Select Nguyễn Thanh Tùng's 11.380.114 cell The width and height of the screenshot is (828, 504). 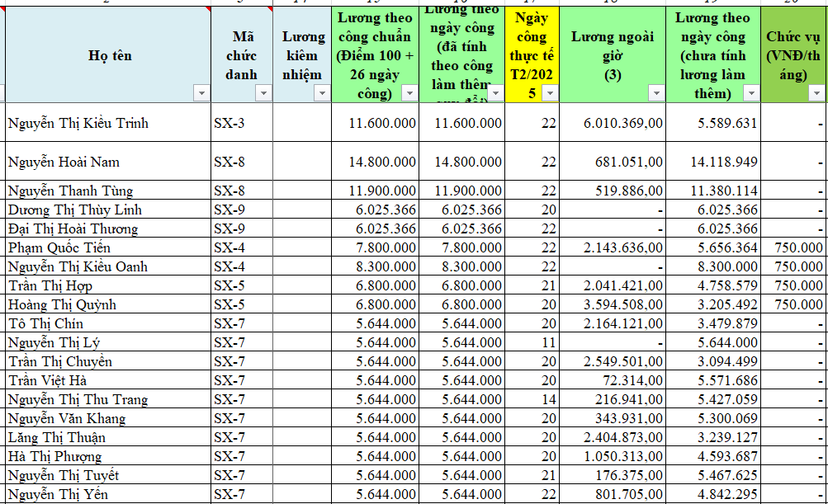(713, 191)
